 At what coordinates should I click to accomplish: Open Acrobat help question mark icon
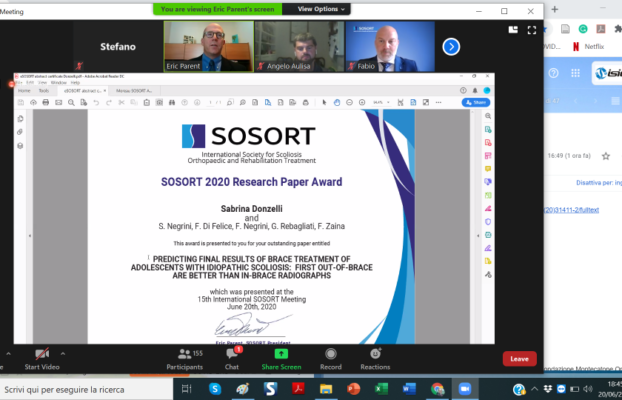click(x=463, y=90)
